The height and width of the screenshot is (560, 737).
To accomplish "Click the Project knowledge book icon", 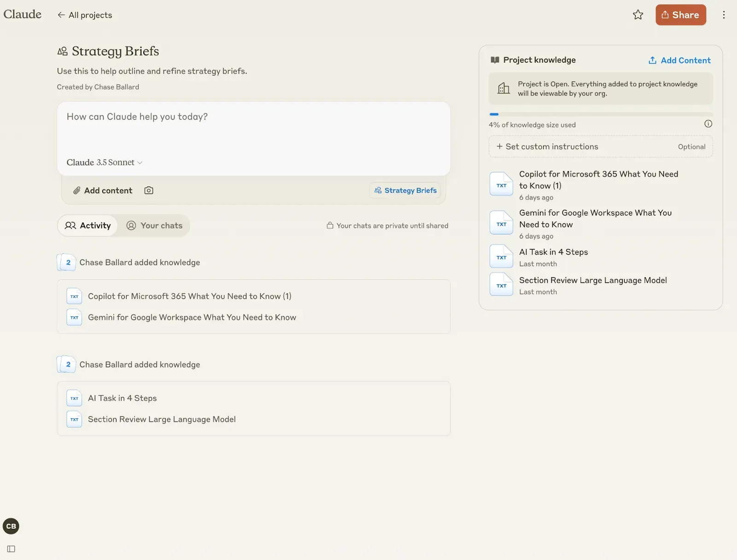I will point(495,60).
